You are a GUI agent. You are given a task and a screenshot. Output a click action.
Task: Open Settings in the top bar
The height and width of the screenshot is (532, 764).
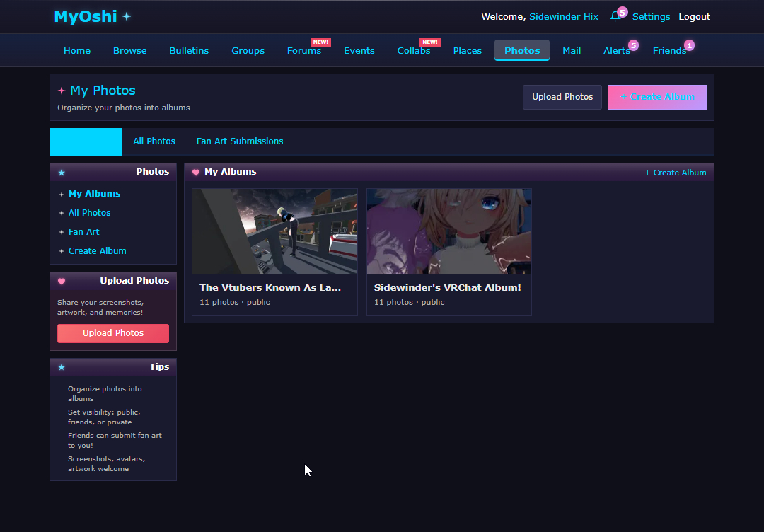pyautogui.click(x=651, y=17)
